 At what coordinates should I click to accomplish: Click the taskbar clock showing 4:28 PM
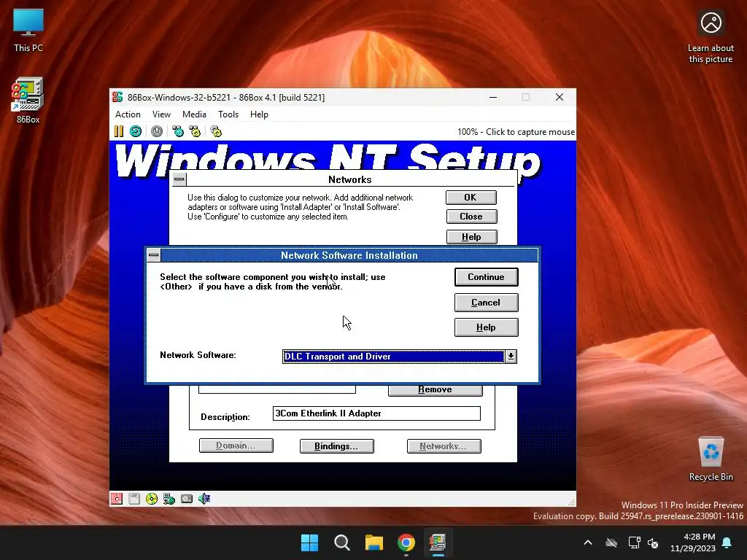[693, 542]
